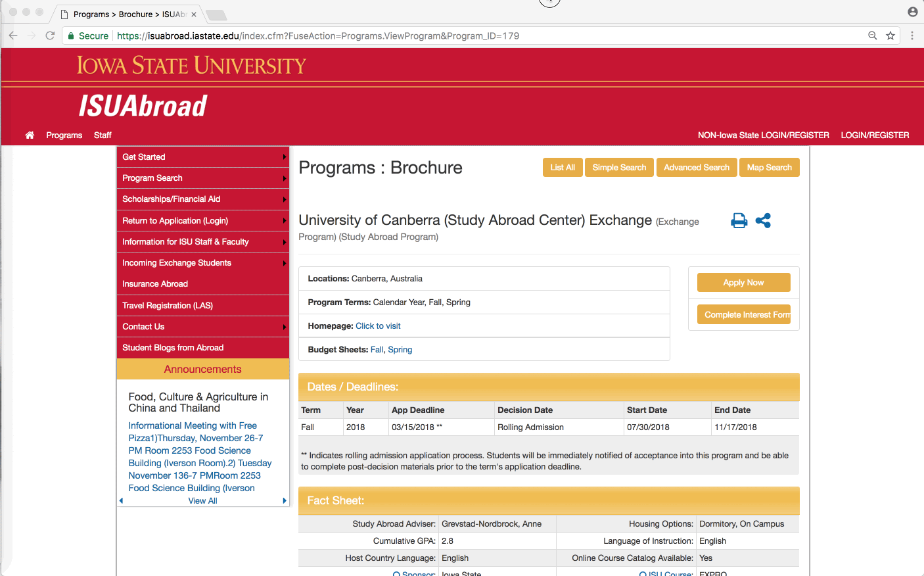The height and width of the screenshot is (576, 924).
Task: Open the Advanced Search
Action: (x=697, y=168)
